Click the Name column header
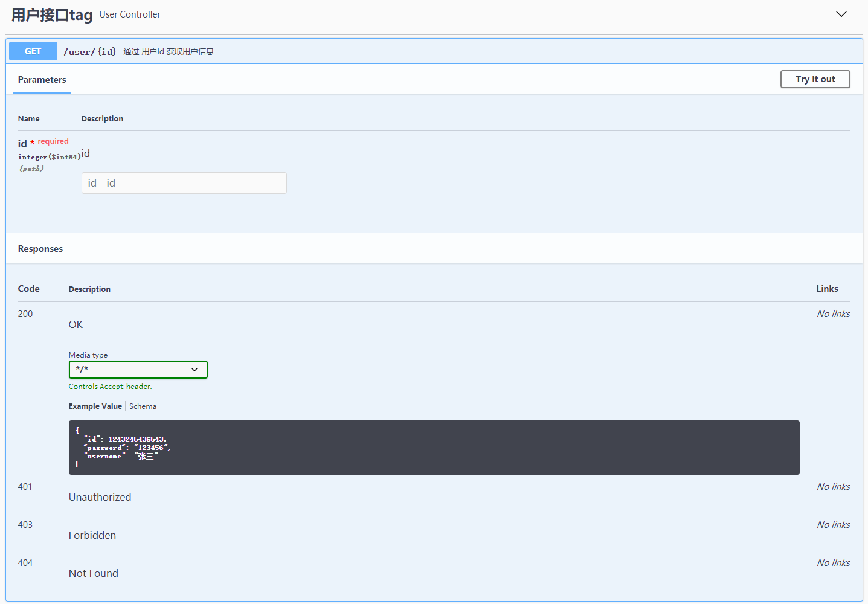Image resolution: width=868 pixels, height=604 pixels. tap(29, 119)
